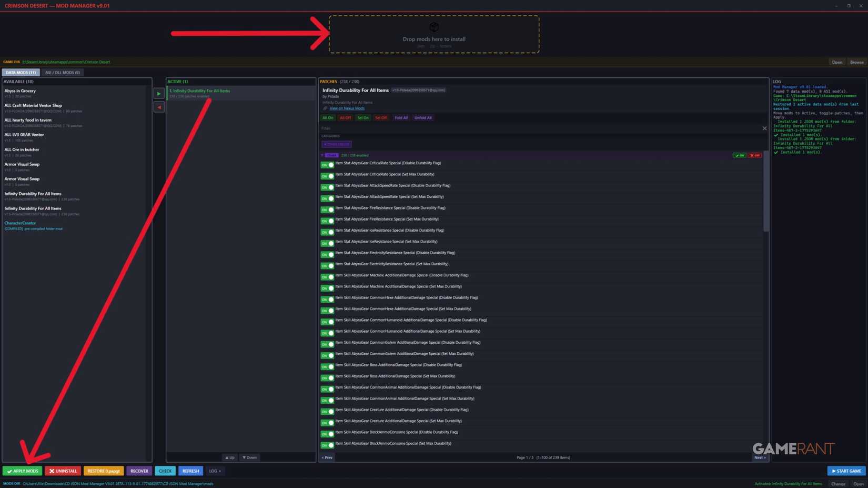Select Abyss in Grocery mod
Screen dimensions: 868x488
point(74,93)
